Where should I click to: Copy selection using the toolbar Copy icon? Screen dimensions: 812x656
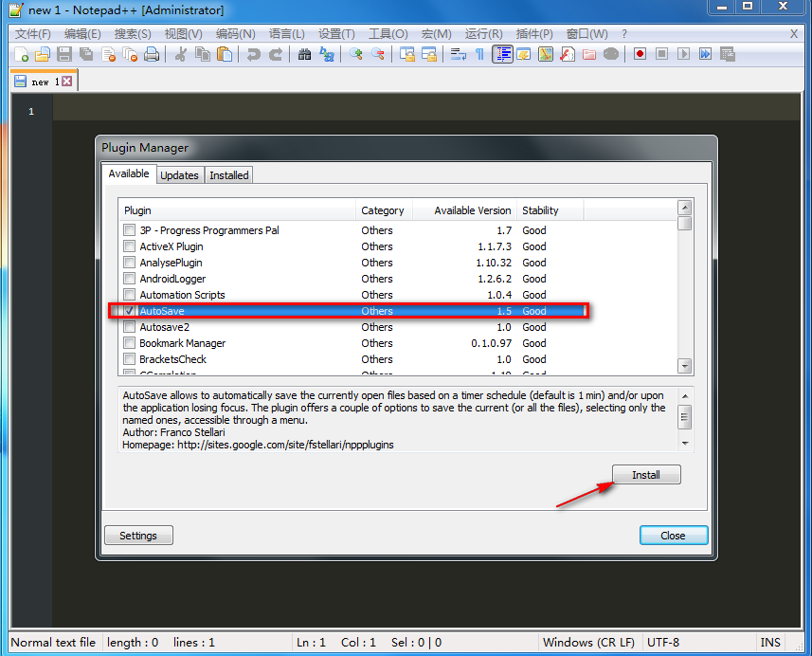coord(202,54)
